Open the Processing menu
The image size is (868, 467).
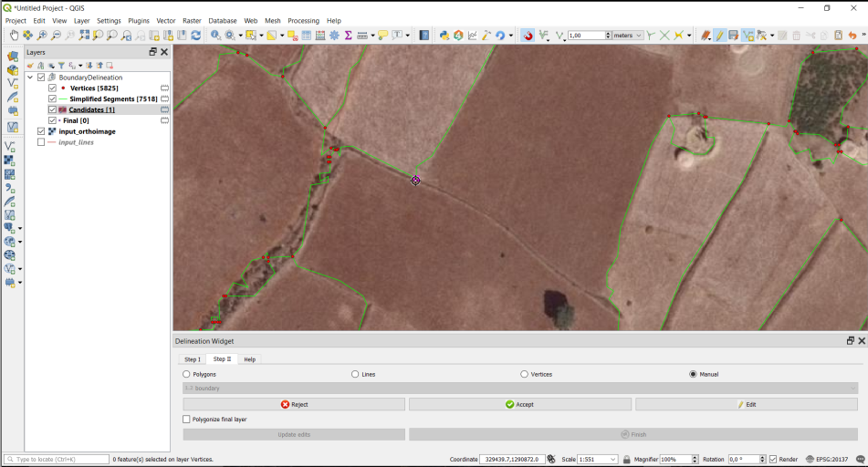pyautogui.click(x=303, y=20)
